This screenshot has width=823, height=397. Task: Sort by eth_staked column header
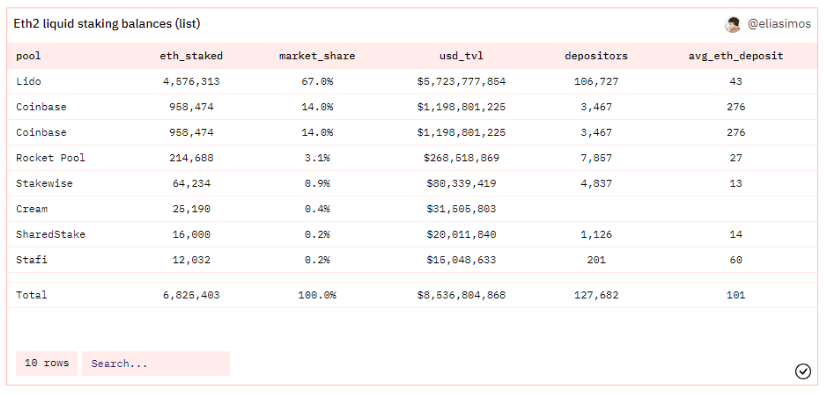pos(191,56)
